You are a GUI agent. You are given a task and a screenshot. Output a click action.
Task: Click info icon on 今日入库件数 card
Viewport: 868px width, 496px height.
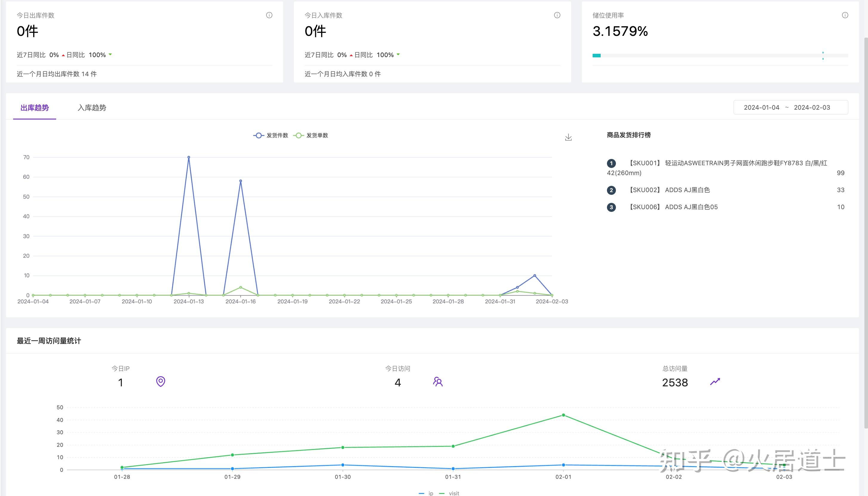click(x=557, y=15)
